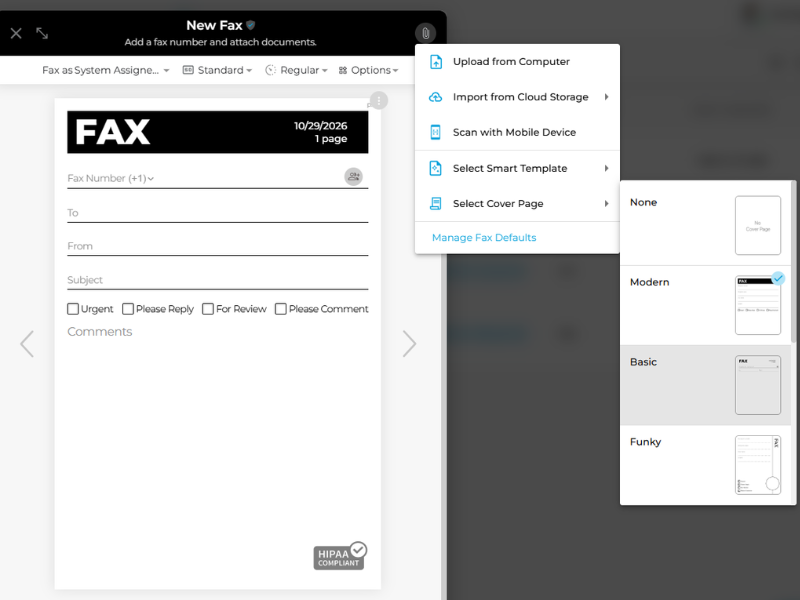
Task: Click the large FAX header title
Action: tap(113, 132)
